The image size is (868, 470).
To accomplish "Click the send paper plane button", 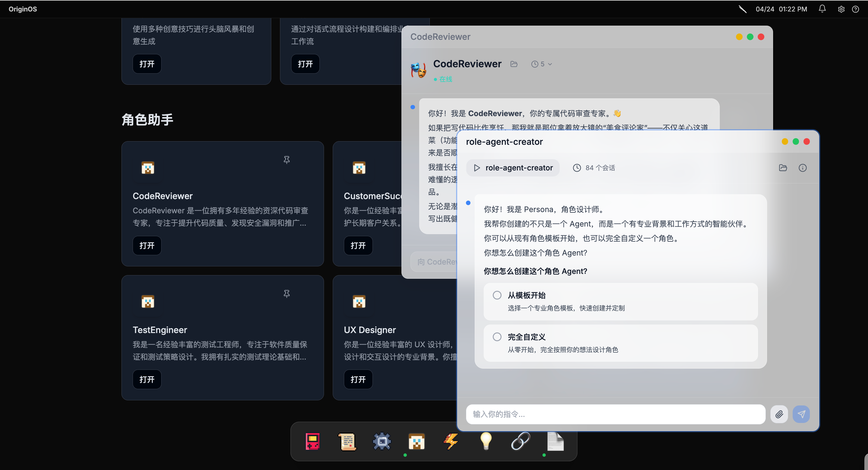I will click(x=801, y=414).
